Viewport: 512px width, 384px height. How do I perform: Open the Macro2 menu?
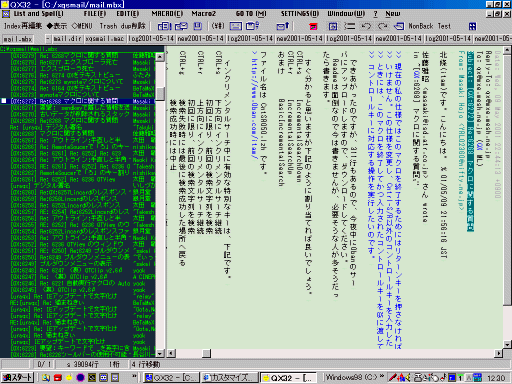coord(204,14)
